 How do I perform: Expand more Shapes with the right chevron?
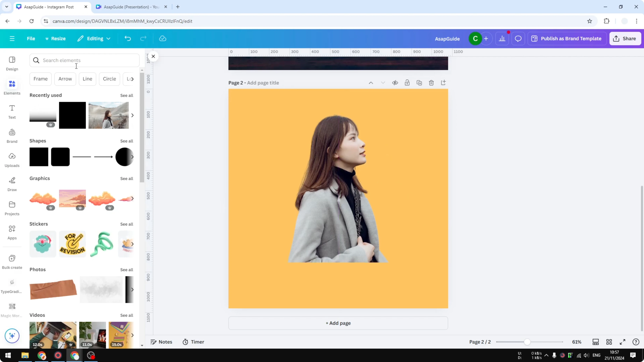click(x=132, y=157)
